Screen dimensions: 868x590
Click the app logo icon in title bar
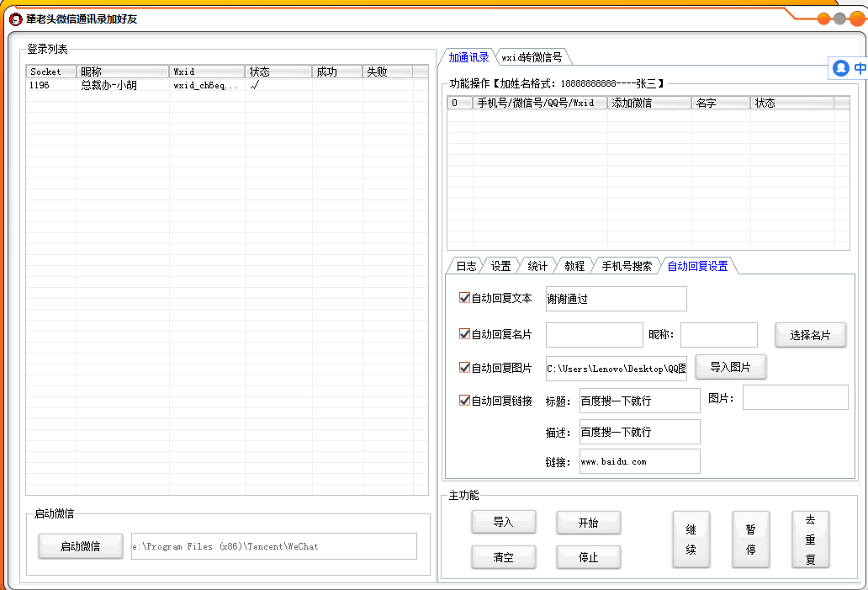coord(15,19)
